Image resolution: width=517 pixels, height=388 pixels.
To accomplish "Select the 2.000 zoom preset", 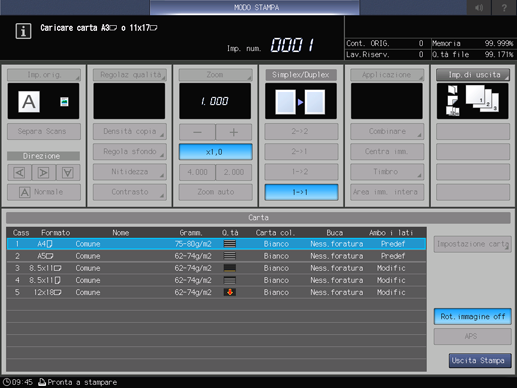I will (234, 172).
